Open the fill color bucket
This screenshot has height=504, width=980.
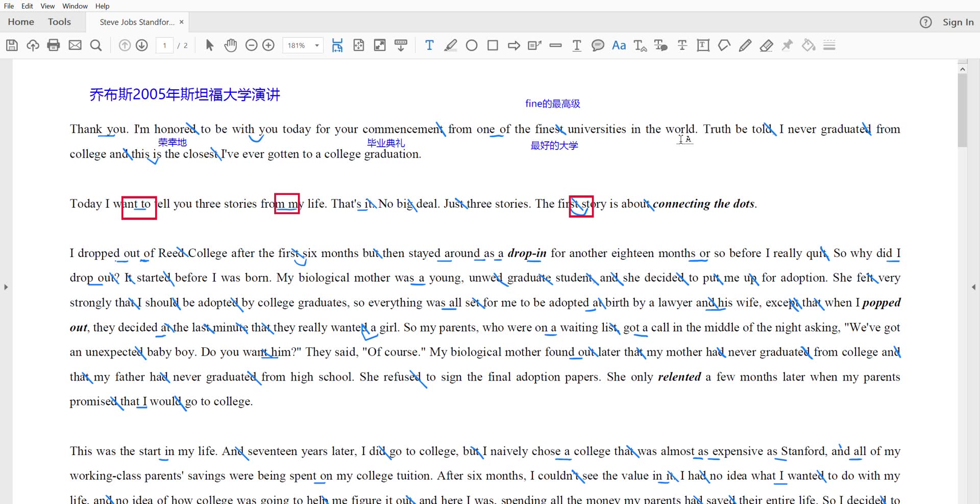[x=808, y=45]
